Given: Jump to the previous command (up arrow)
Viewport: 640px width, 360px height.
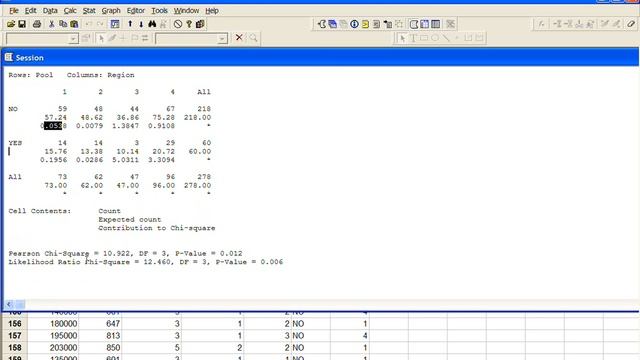Looking at the screenshot, I should point(130,24).
